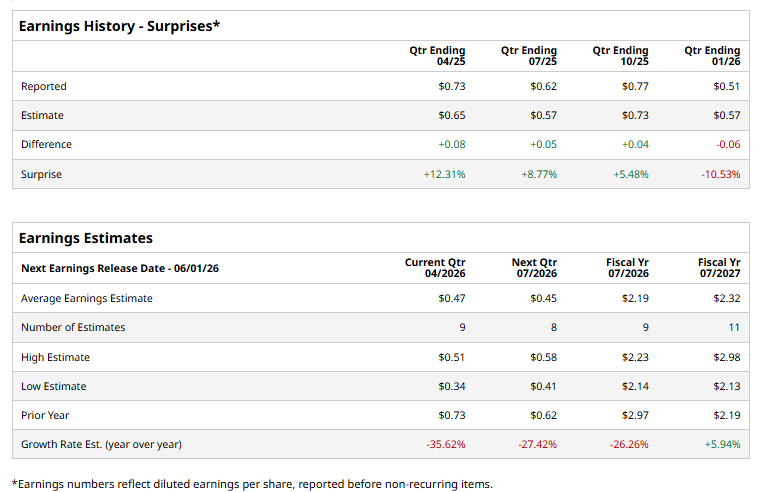Click the diluted earnings footnote text

point(252,484)
